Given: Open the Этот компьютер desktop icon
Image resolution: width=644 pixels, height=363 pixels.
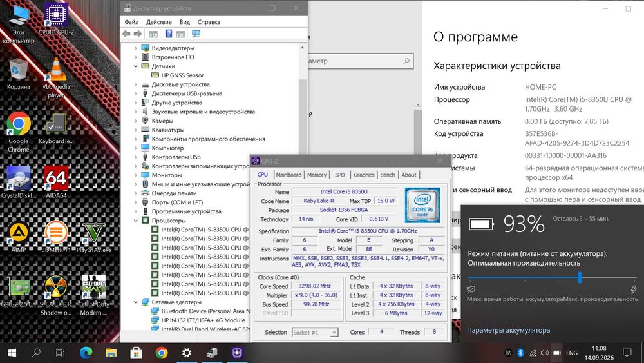Looking at the screenshot, I should click(19, 24).
